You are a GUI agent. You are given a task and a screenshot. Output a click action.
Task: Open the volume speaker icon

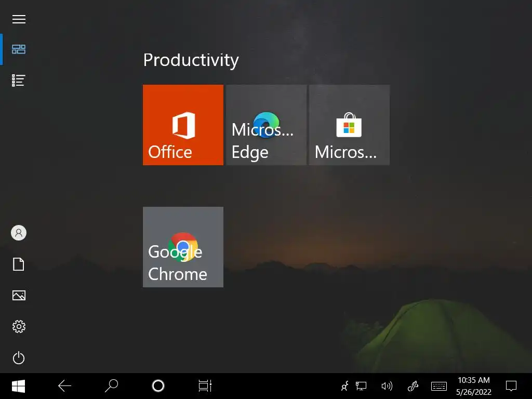pyautogui.click(x=387, y=386)
